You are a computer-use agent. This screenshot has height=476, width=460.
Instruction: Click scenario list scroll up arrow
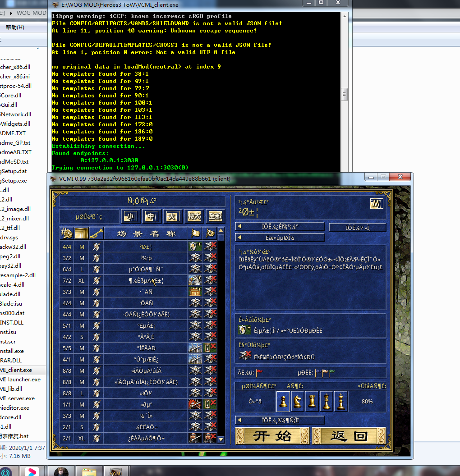221,231
